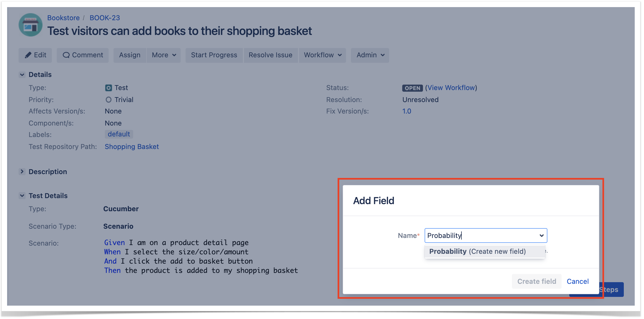Click the 'When I select the size/color/amount' line
Viewport: 644px width, 319px height.
click(176, 252)
